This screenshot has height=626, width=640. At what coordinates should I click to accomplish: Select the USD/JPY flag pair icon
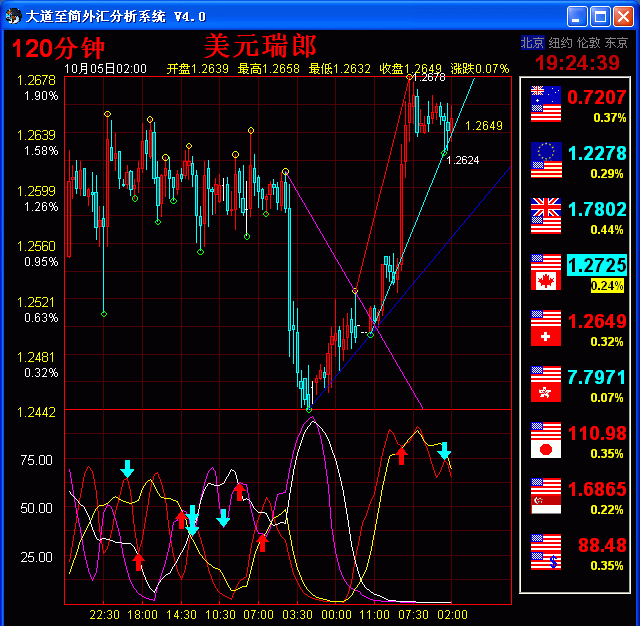[546, 440]
